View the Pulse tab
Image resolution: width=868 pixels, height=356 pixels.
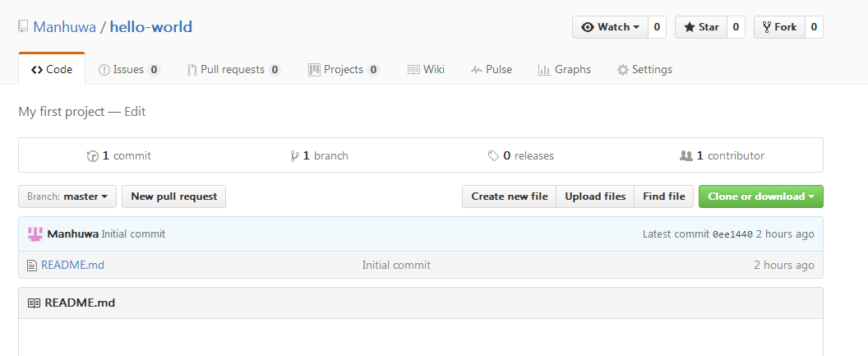(x=491, y=69)
